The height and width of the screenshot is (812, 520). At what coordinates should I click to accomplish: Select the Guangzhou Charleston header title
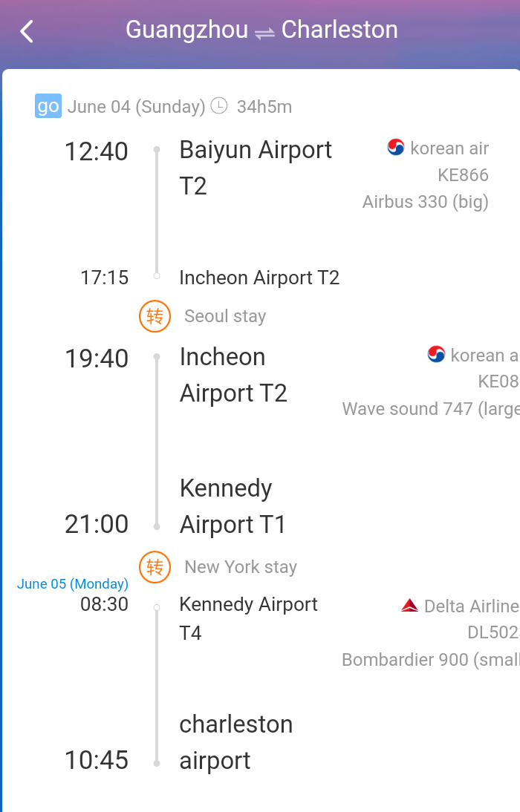pos(261,30)
